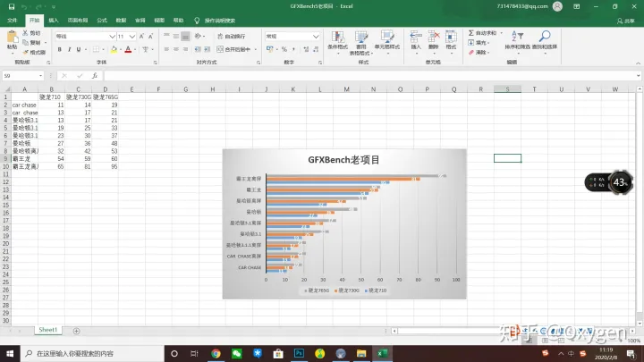The height and width of the screenshot is (362, 644).
Task: Open Font group dialog launcher
Action: tap(156, 63)
